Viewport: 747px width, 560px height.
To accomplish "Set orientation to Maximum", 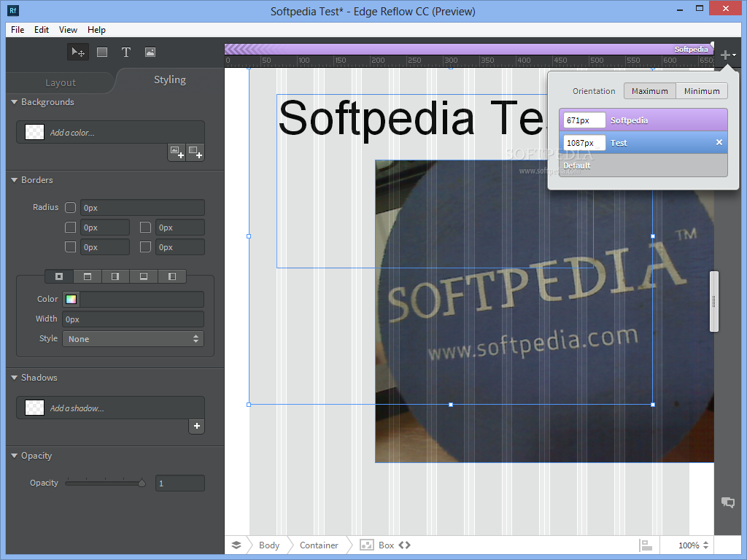I will click(x=650, y=91).
